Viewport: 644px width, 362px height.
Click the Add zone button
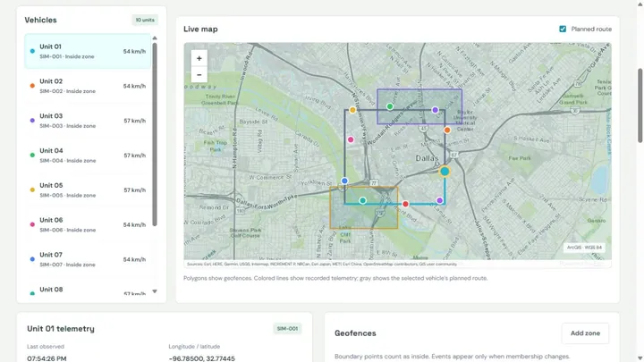585,333
